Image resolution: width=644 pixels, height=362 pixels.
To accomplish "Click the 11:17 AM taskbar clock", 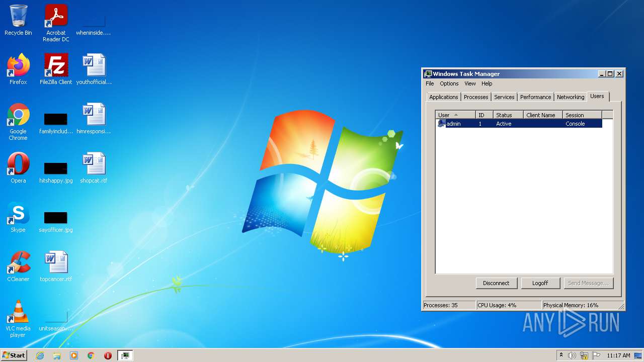I will 618,355.
